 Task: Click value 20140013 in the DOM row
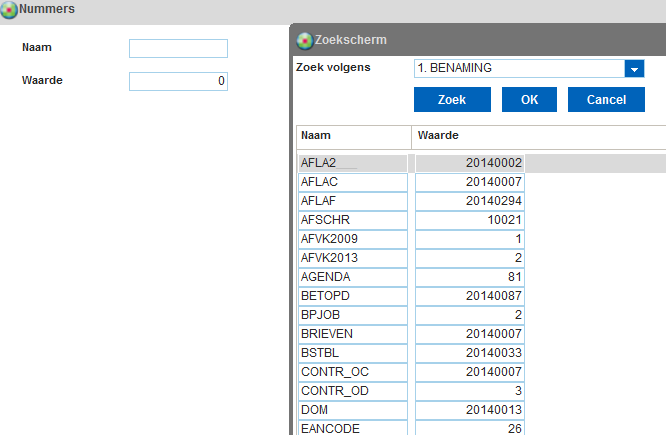point(470,410)
